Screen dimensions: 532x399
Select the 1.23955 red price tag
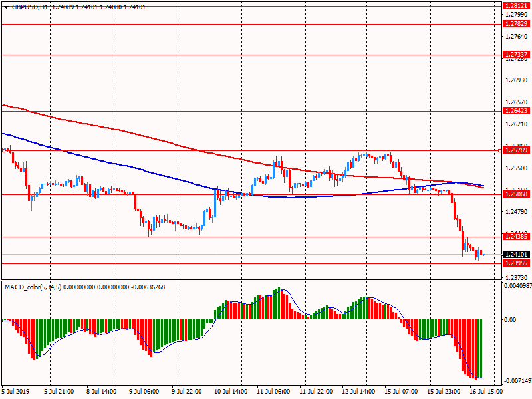(516, 263)
